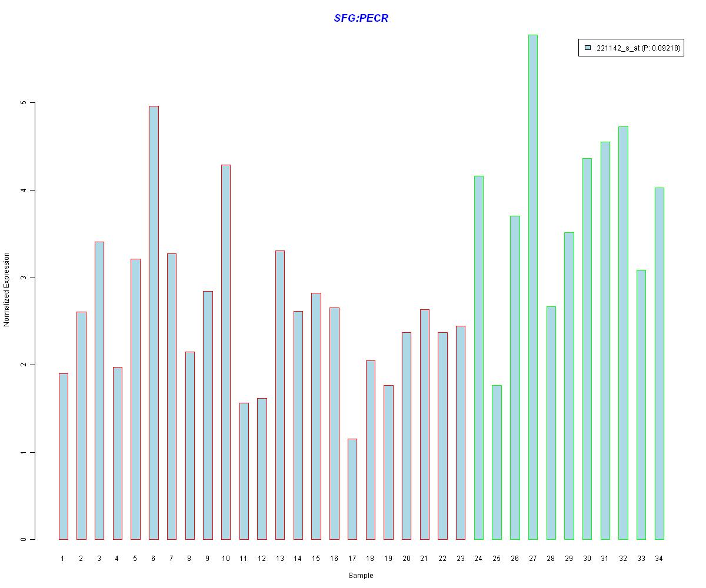Click the green-outlined bar for sample 24
Viewport: 706px width, 588px height.
pos(478,358)
